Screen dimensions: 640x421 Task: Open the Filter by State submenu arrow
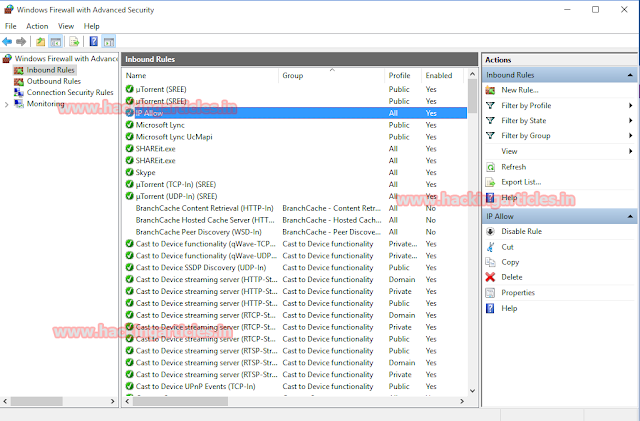coord(631,121)
